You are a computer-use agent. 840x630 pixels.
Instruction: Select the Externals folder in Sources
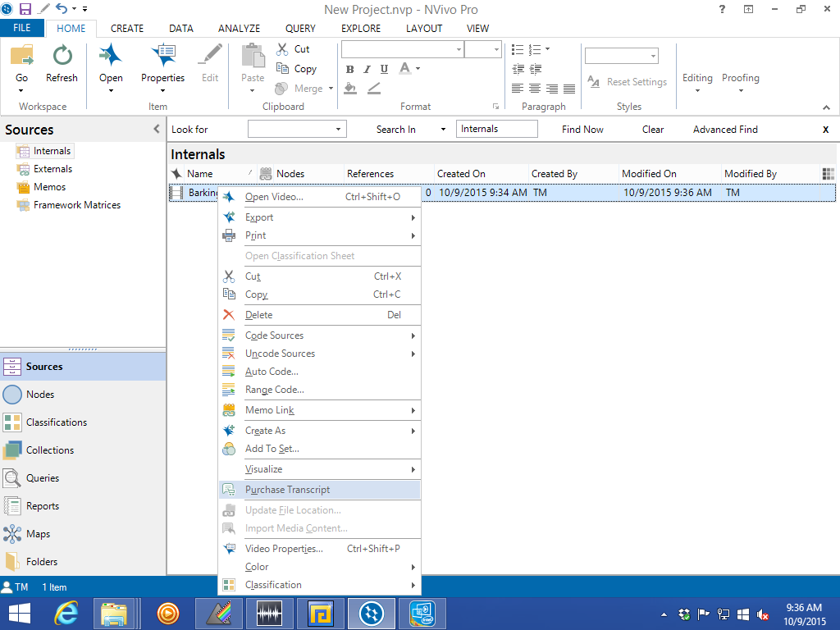52,169
